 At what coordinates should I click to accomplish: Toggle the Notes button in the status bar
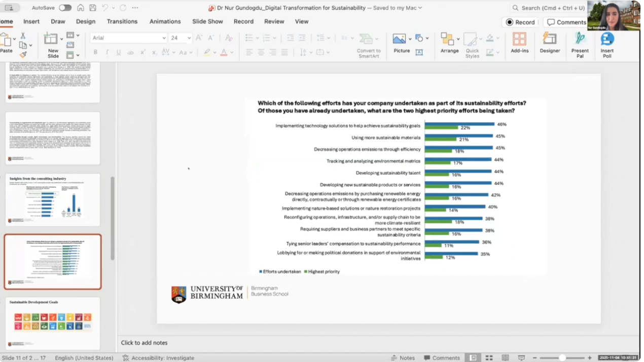403,358
